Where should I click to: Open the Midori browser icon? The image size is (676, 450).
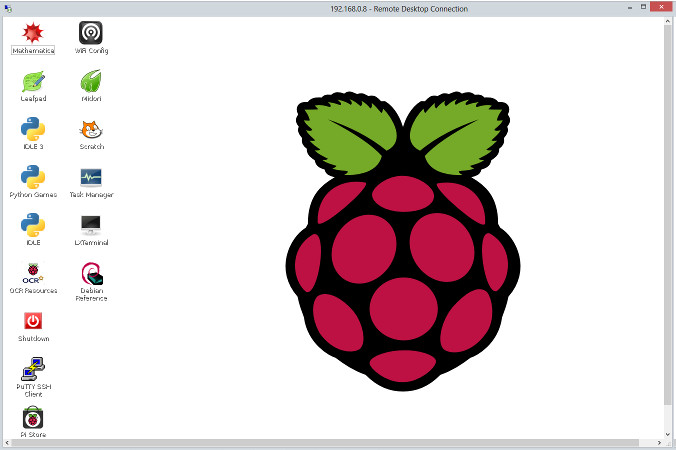[91, 82]
